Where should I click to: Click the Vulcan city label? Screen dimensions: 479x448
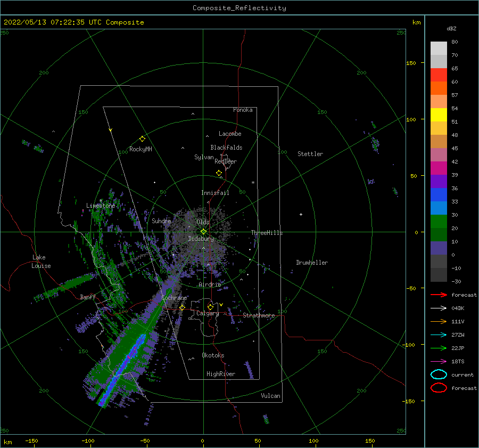(x=270, y=396)
